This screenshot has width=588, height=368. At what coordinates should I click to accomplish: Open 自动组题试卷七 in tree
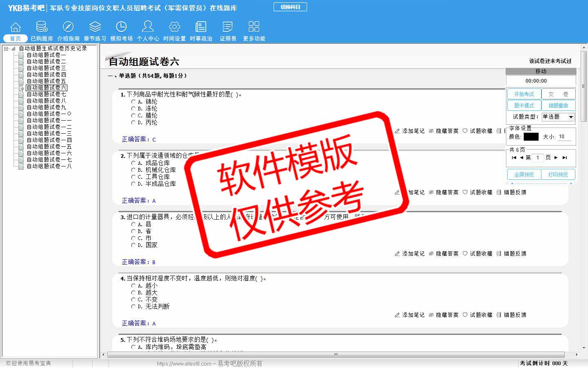tap(46, 94)
